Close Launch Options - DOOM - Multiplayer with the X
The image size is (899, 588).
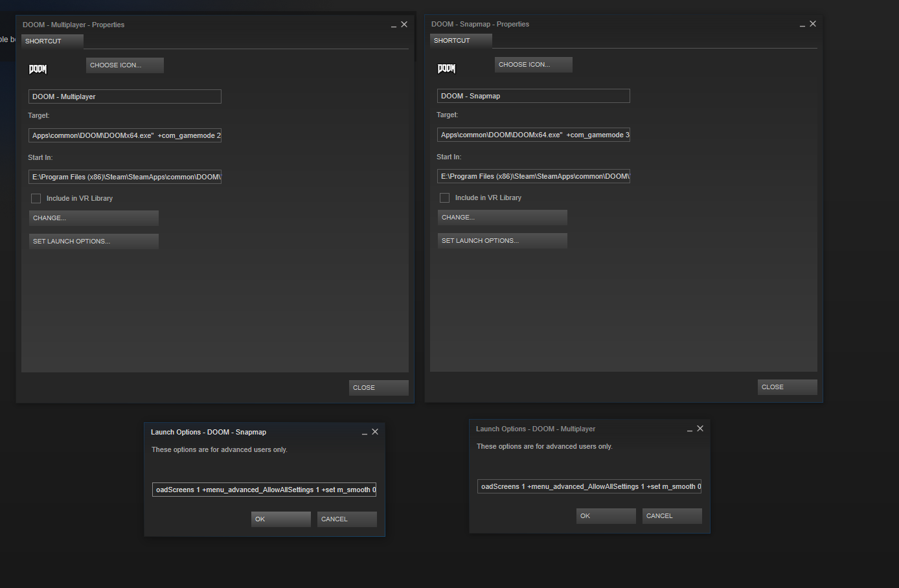[700, 429]
